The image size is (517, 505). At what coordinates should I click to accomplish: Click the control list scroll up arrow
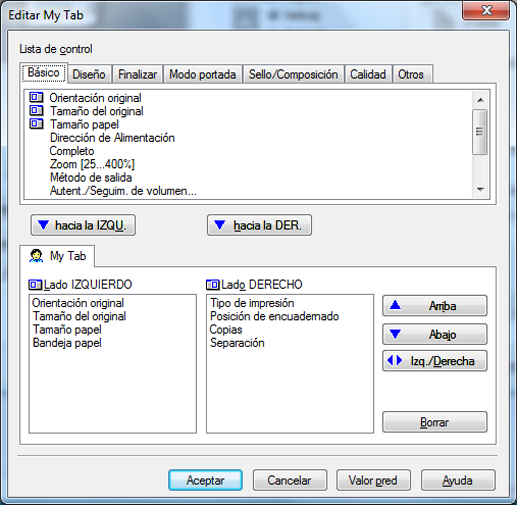click(x=480, y=99)
